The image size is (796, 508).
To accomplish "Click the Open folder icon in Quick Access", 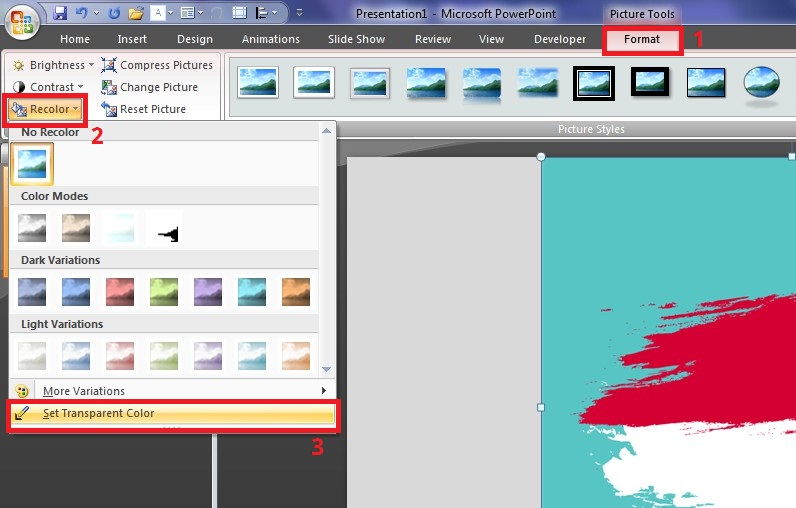I will (136, 14).
